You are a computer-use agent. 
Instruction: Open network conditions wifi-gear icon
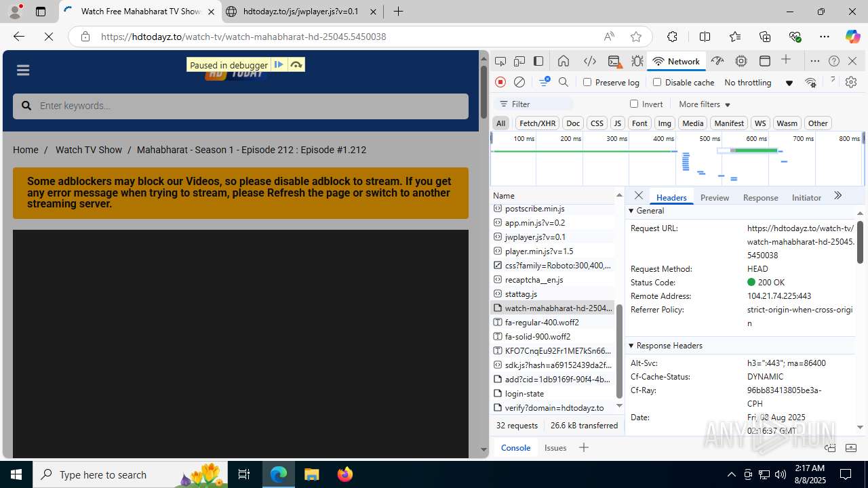point(810,82)
